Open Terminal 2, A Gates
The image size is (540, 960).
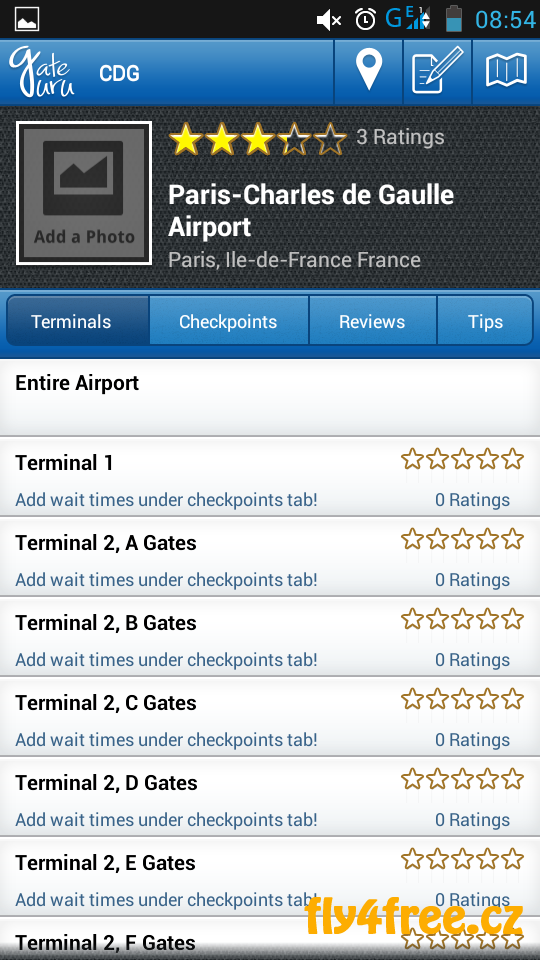(270, 558)
